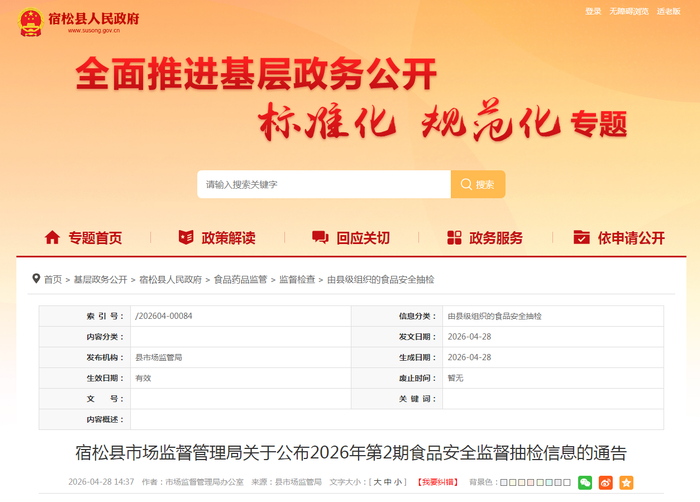Click 发文日期 value 2026-04-28

469,337
